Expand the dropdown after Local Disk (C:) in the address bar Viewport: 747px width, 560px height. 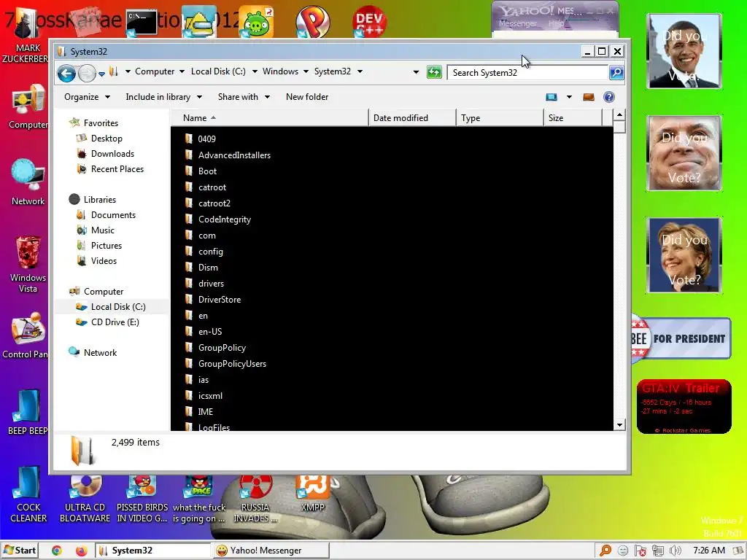pyautogui.click(x=255, y=71)
